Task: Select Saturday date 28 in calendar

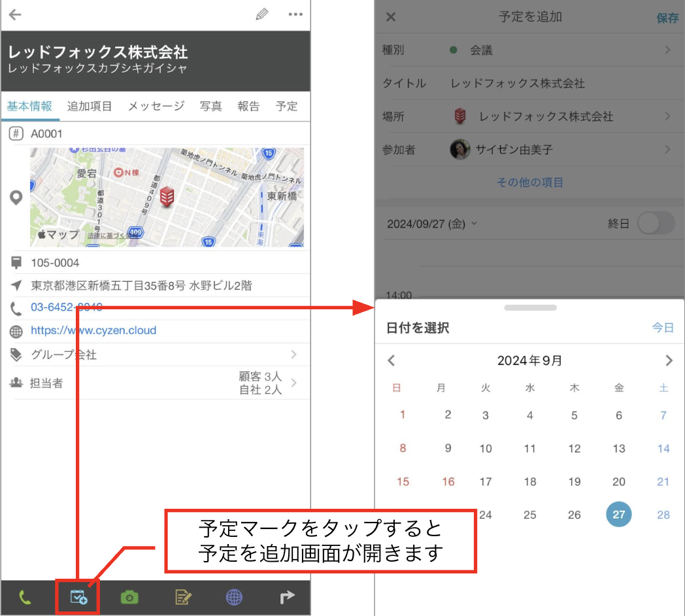Action: pos(663,515)
